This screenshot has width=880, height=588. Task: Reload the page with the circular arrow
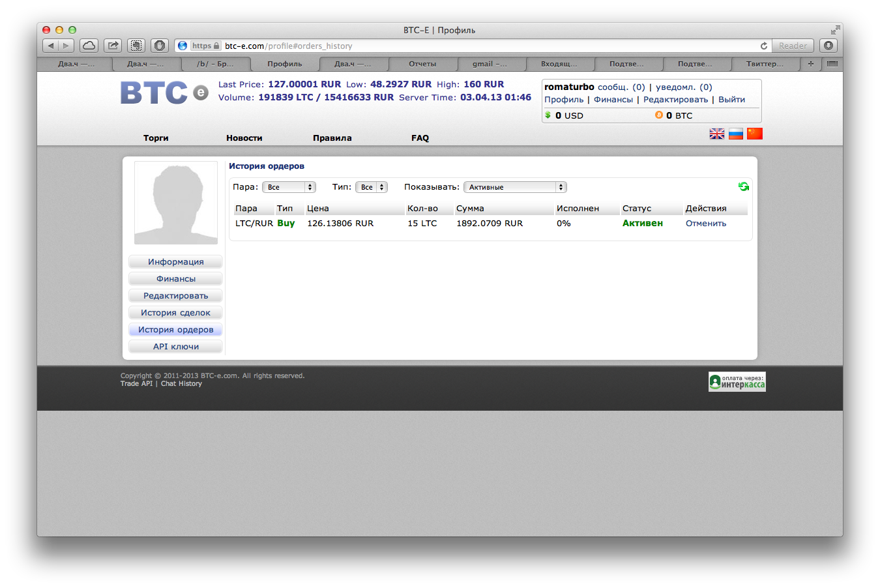[x=763, y=46]
